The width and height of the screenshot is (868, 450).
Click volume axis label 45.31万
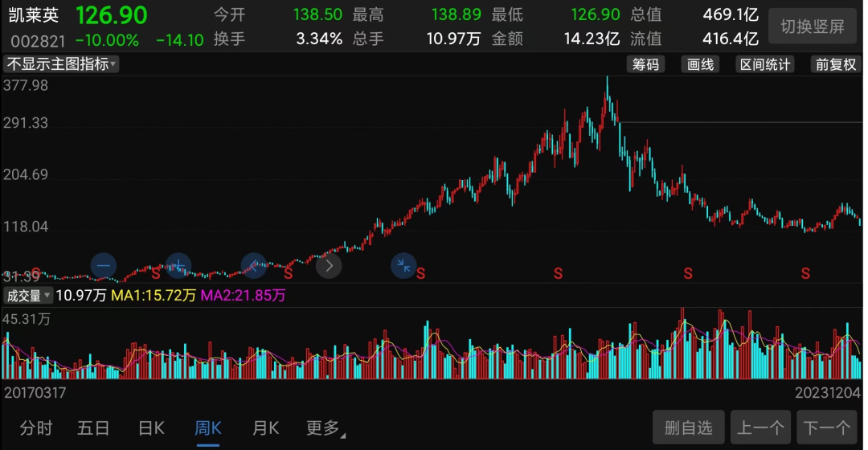tap(26, 319)
